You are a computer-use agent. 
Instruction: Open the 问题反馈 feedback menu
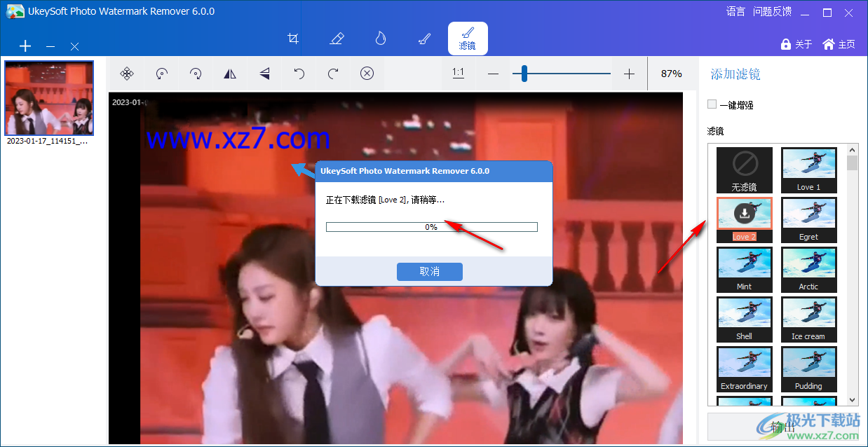772,12
